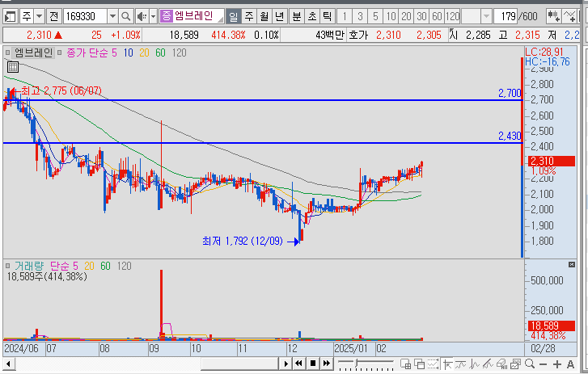588x374 pixels.
Task: Select interval button 30
Action: [x=421, y=16]
